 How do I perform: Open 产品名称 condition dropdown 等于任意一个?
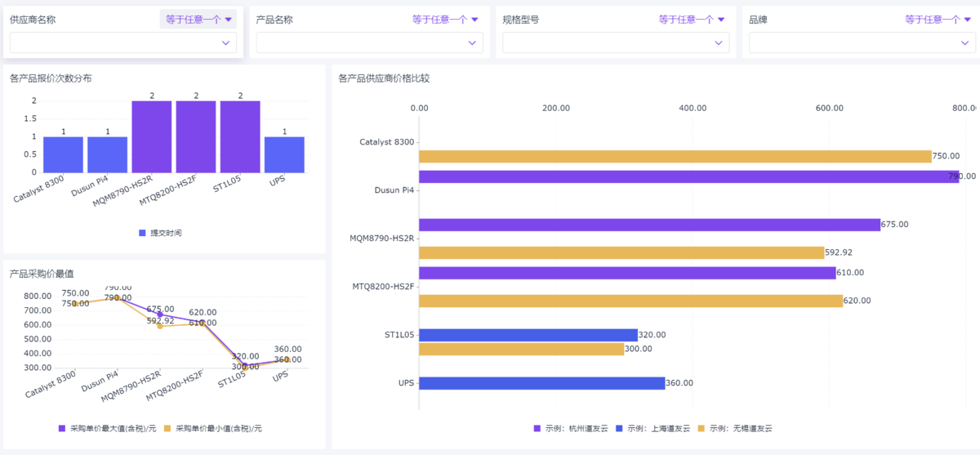point(445,20)
